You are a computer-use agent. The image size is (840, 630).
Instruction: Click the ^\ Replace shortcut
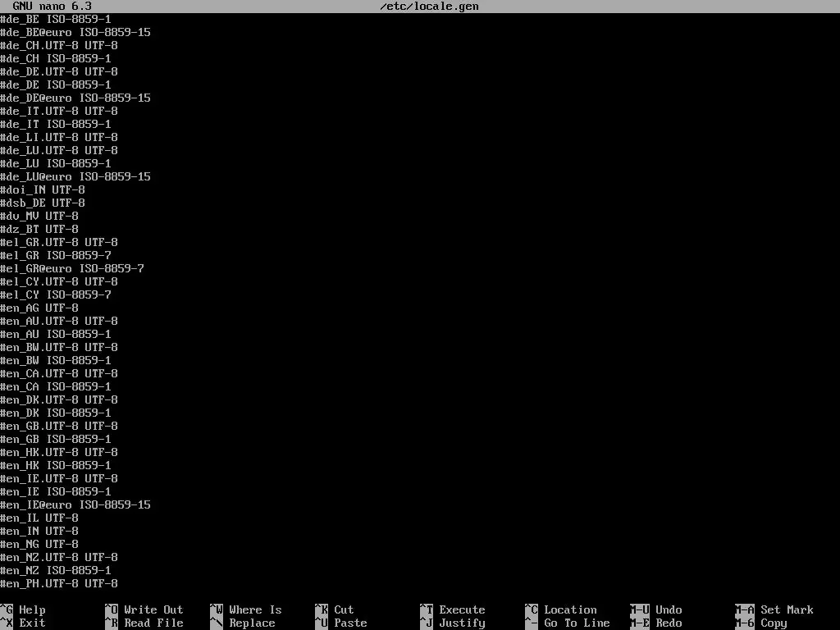[243, 623]
